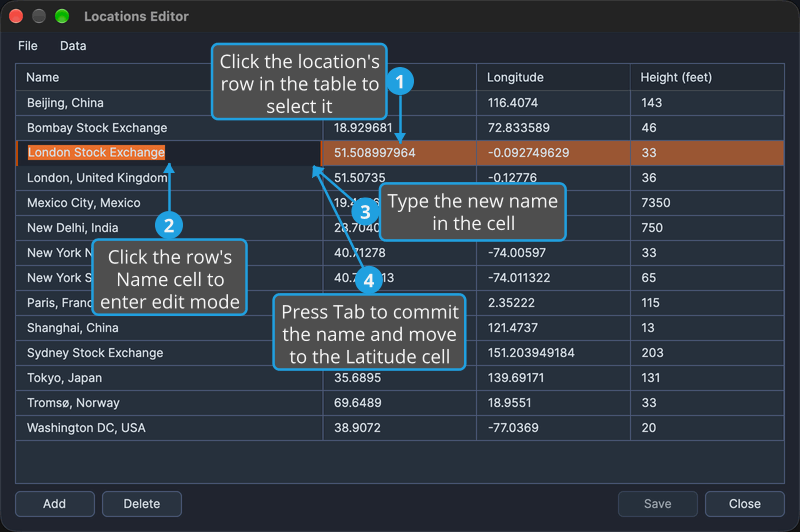Open the File menu
Screen dimensions: 800x532
(28, 46)
